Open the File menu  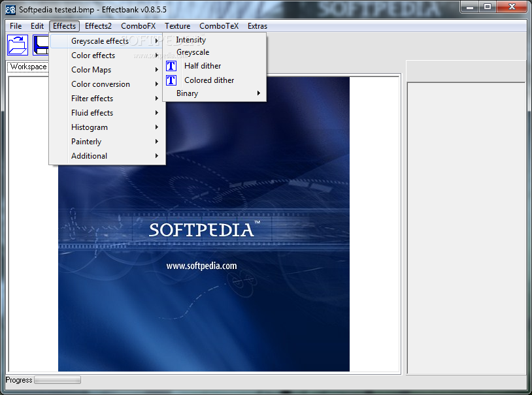click(16, 26)
